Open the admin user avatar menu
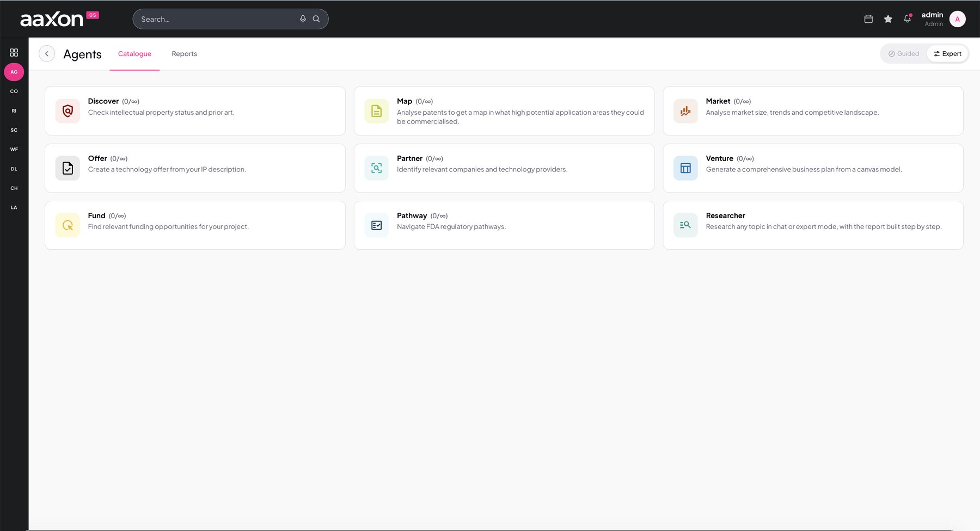The width and height of the screenshot is (980, 531). coord(958,19)
